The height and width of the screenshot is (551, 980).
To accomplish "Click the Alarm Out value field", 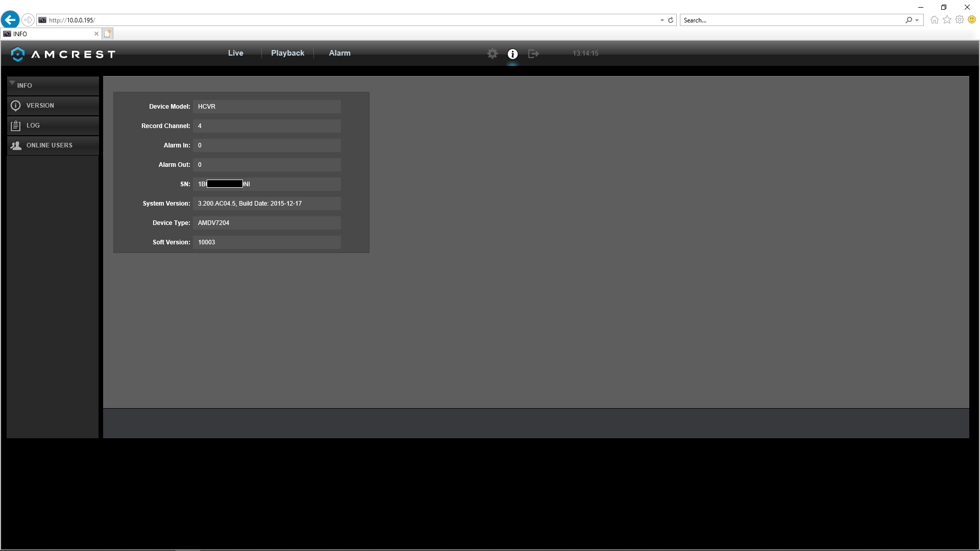I will (267, 165).
